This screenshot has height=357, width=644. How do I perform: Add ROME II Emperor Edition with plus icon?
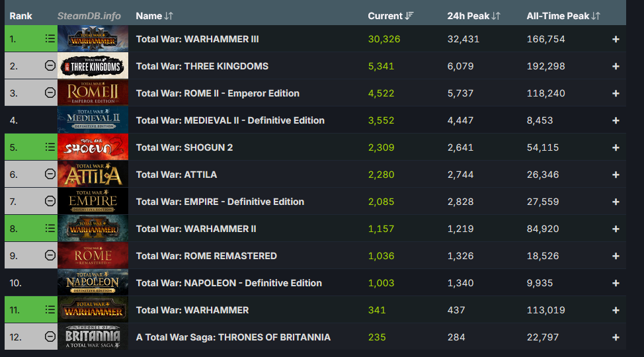(x=616, y=93)
